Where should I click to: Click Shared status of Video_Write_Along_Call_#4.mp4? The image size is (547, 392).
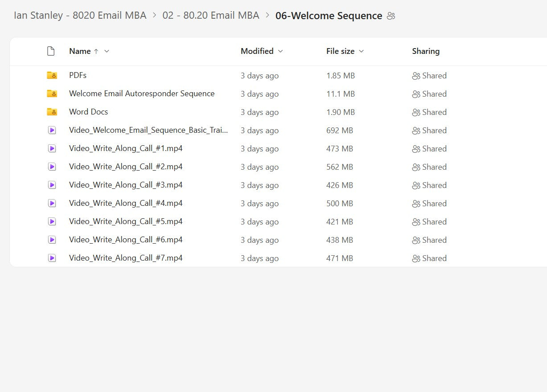click(x=429, y=204)
